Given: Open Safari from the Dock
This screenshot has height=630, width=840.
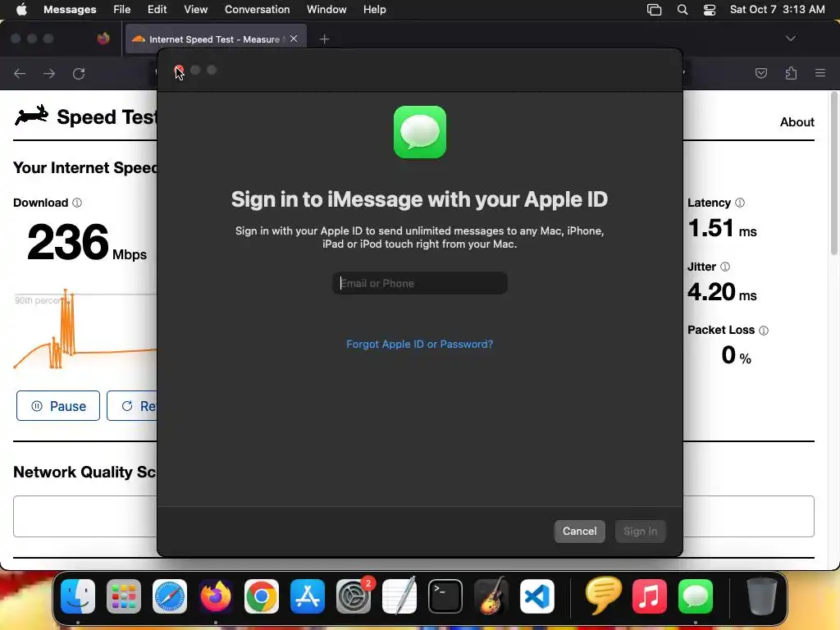Looking at the screenshot, I should [170, 596].
